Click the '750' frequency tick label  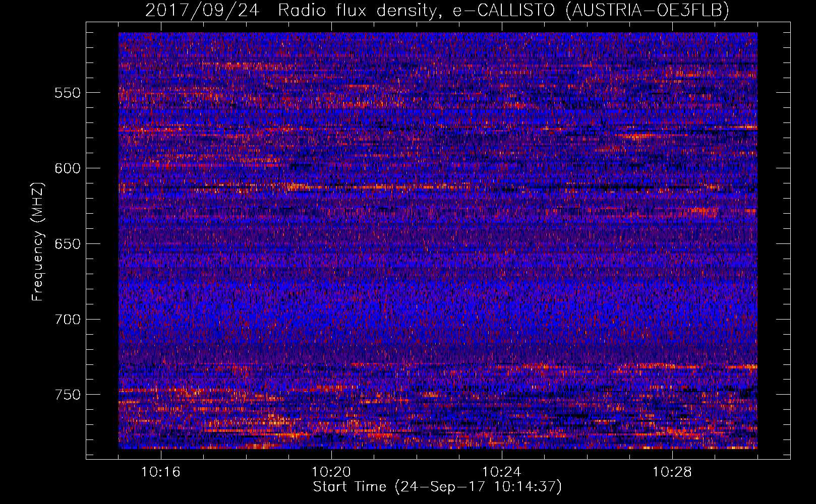pyautogui.click(x=67, y=395)
